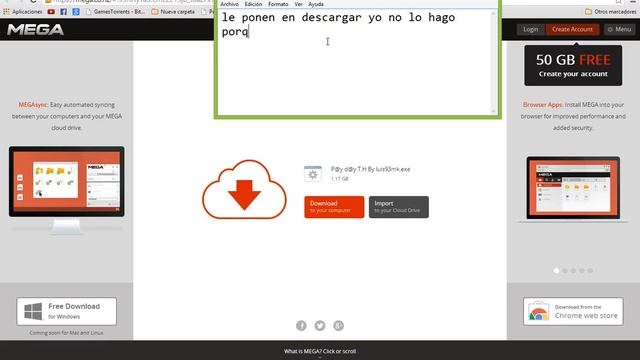The height and width of the screenshot is (360, 640).
Task: Open the Ayuda menu in Notepad
Action: coord(316,4)
